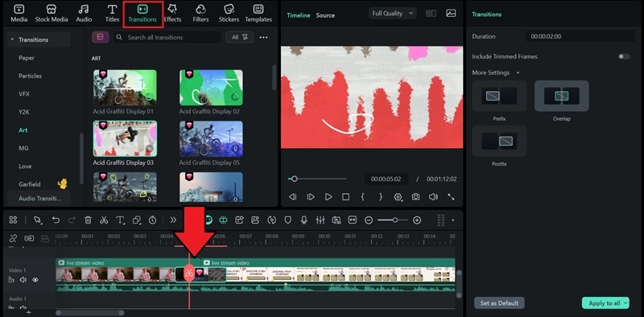
Task: Choose the Postfix transition mode
Action: (x=499, y=142)
